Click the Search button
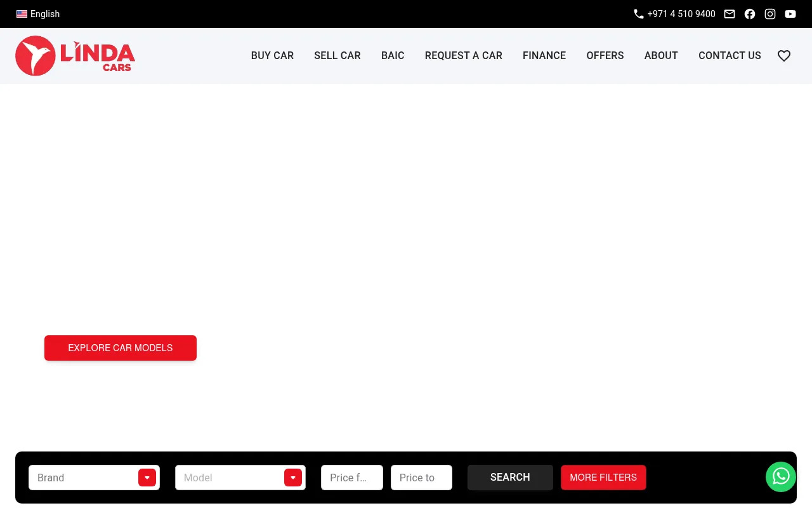Viewport: 812px width, 508px height. [510, 478]
